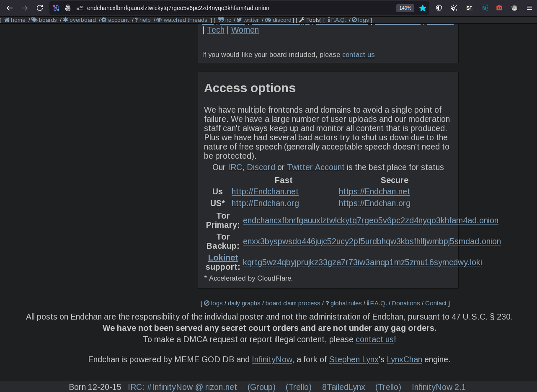Click the new identity broom icon
Viewport: 537px width, 392px height.
coord(454,8)
